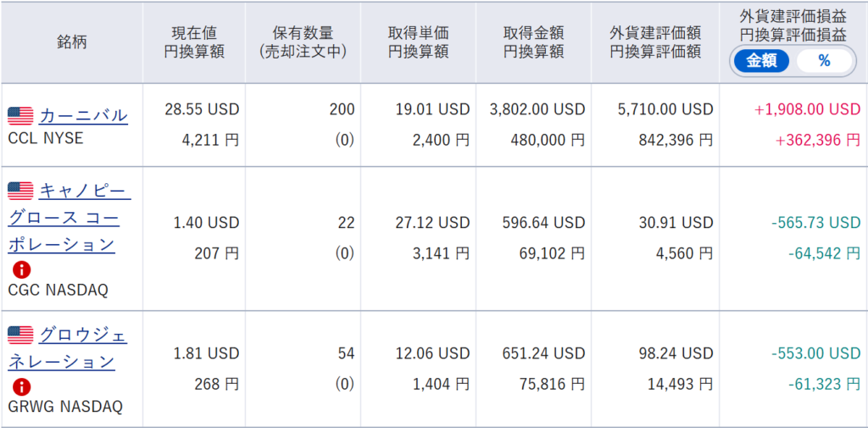Open the カーニバル stock link
Image resolution: width=868 pixels, height=428 pixels.
(83, 115)
